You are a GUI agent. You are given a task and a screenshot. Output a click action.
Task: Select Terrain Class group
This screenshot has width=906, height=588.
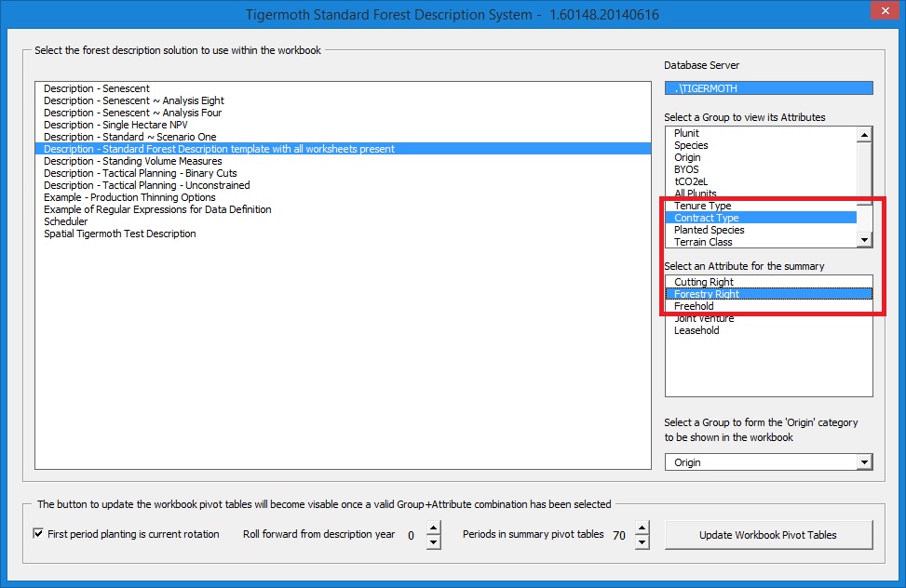[761, 243]
